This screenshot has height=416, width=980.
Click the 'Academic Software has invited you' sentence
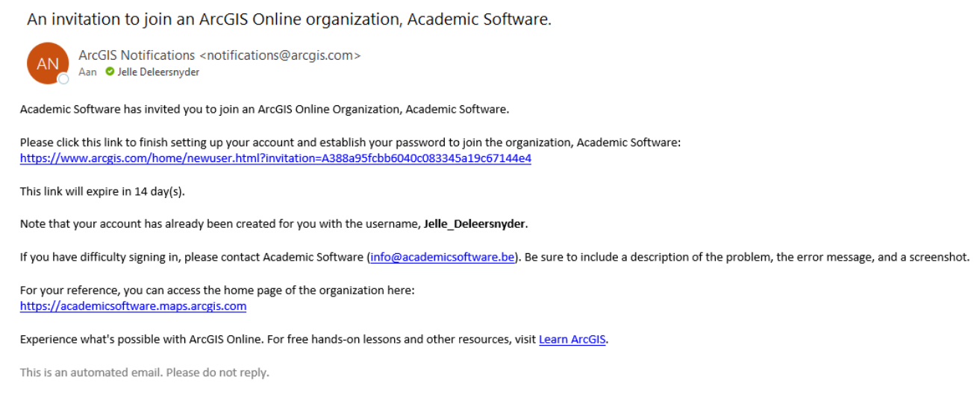(264, 109)
